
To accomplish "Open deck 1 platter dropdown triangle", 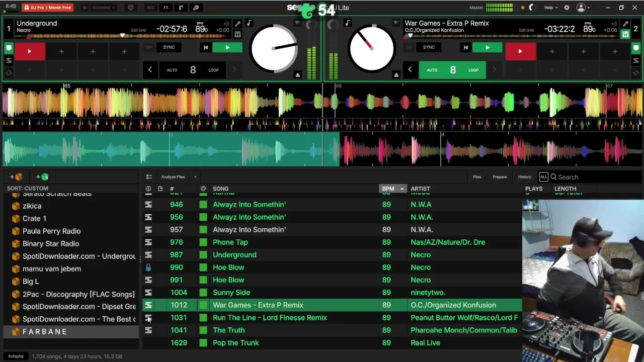I will click(x=297, y=23).
